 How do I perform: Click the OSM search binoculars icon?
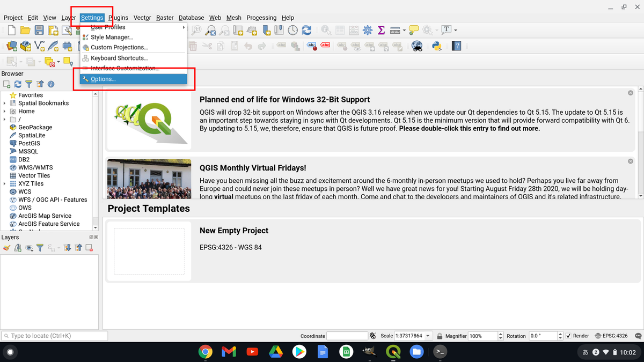coord(416,46)
